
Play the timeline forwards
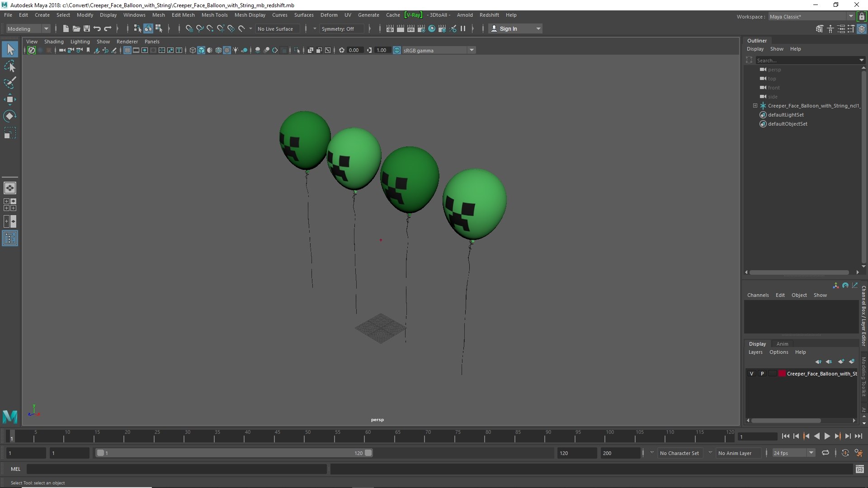(x=827, y=436)
